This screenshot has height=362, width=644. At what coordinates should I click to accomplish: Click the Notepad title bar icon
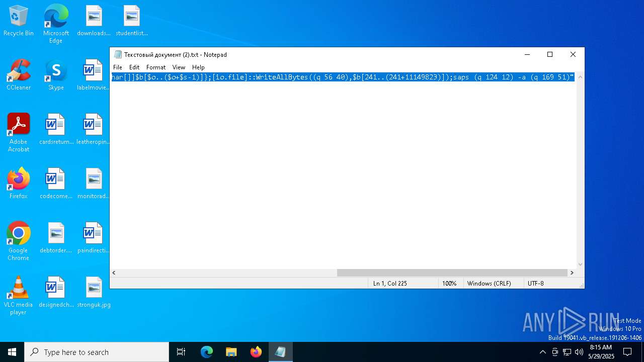click(x=118, y=54)
